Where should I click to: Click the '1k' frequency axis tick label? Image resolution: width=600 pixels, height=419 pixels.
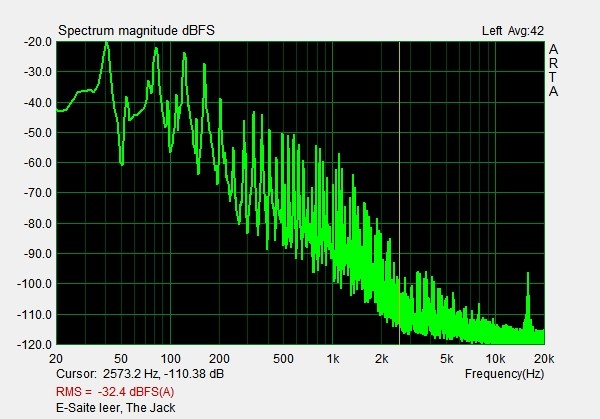tap(333, 359)
